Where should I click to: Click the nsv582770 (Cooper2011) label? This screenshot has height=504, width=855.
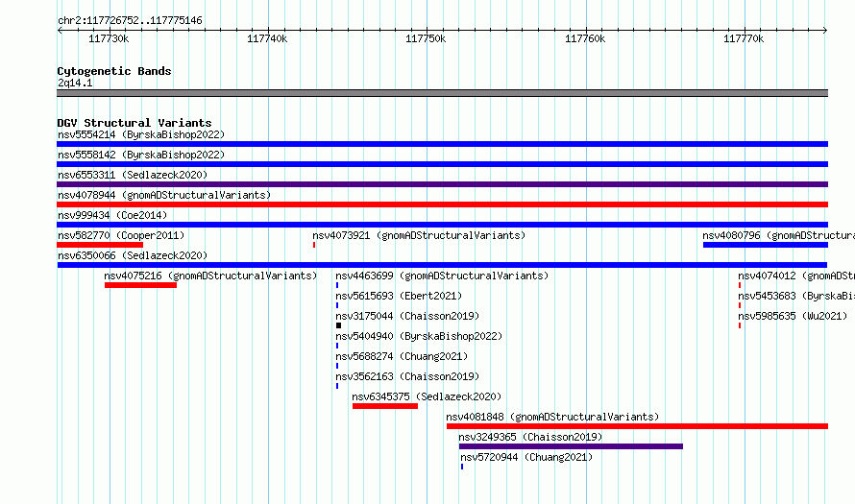click(x=121, y=235)
